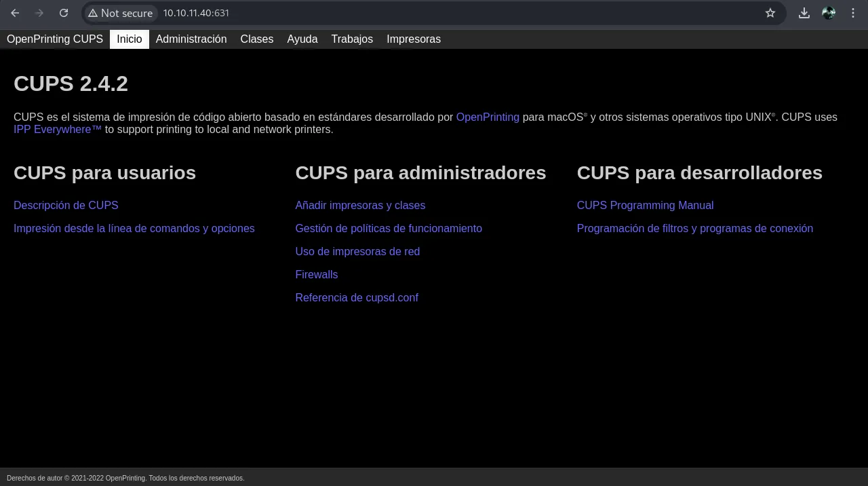Open the three-dot browser menu
The height and width of the screenshot is (486, 868).
click(853, 13)
